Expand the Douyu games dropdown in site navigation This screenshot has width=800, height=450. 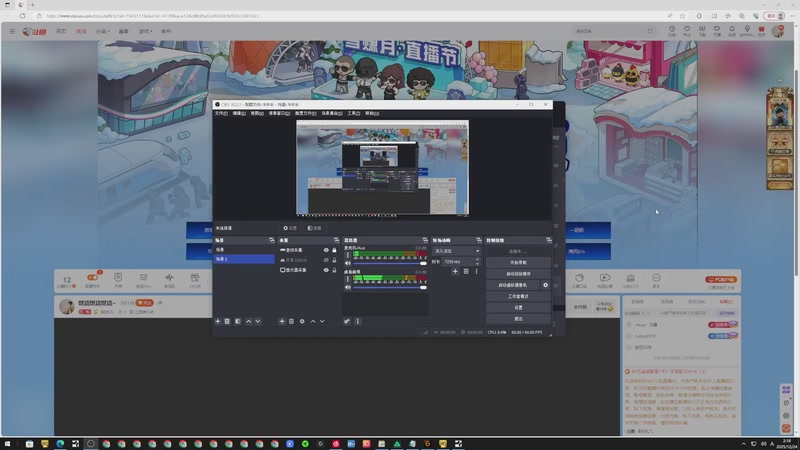pos(145,31)
